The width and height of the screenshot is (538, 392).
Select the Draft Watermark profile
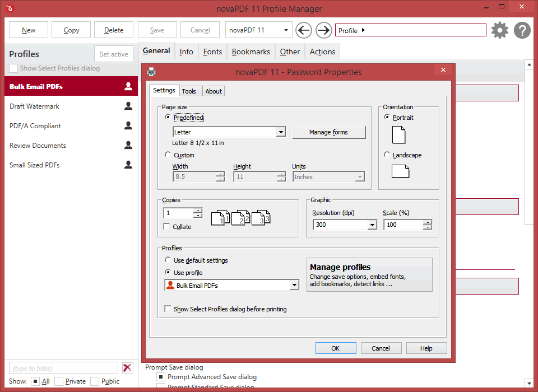point(71,106)
